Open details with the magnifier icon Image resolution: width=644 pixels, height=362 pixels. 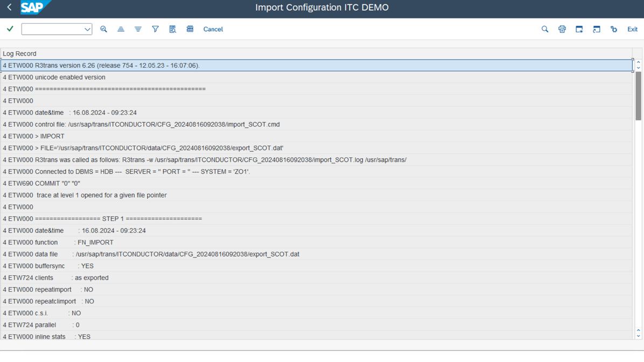click(103, 29)
